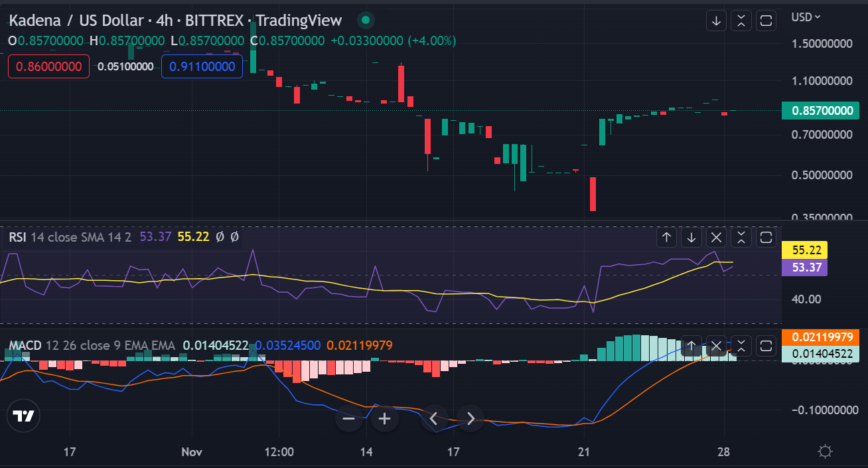Click the 1.10000000 price axis label

pyautogui.click(x=822, y=80)
